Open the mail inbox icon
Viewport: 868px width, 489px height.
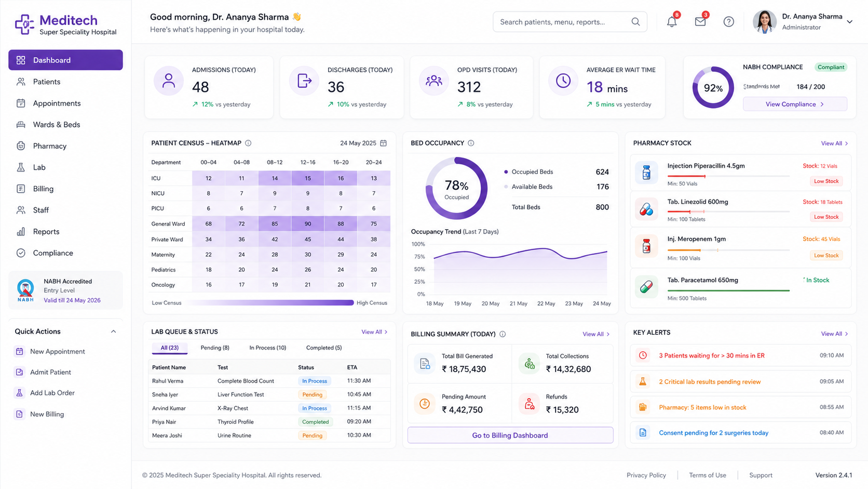(x=700, y=22)
